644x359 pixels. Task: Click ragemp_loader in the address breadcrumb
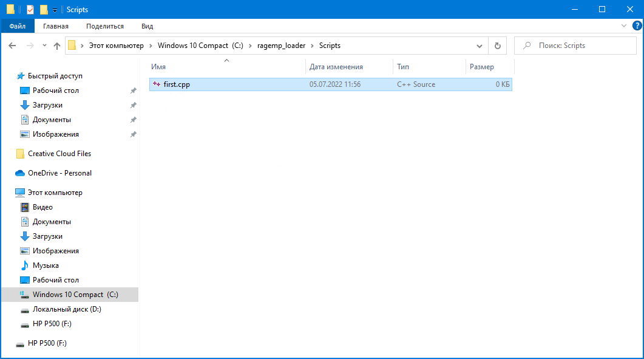pyautogui.click(x=282, y=46)
